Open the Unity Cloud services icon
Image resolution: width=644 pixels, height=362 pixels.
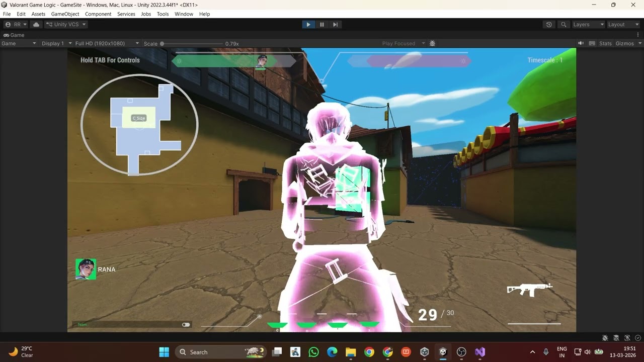[36, 24]
